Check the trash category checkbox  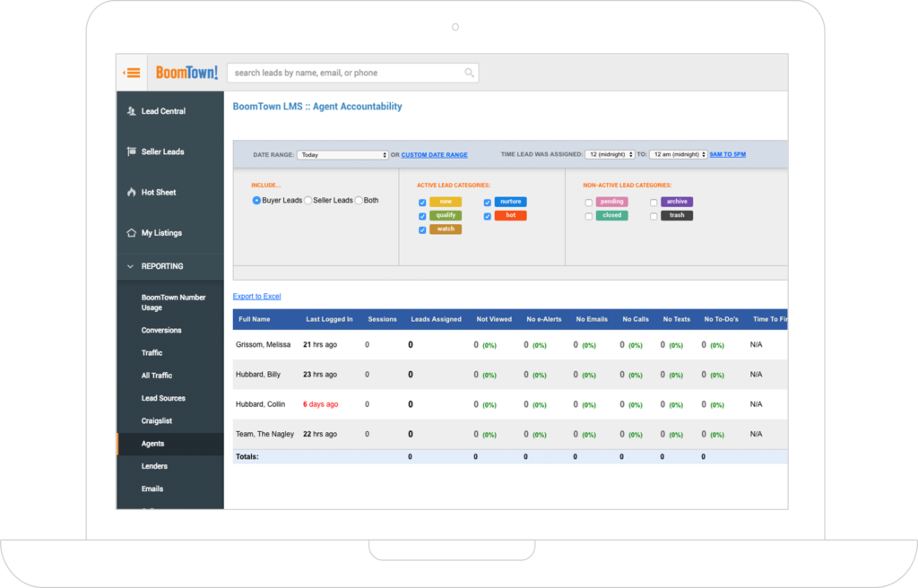[x=654, y=216]
